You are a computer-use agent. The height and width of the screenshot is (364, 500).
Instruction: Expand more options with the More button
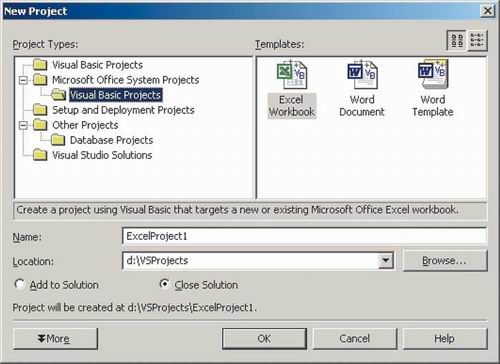tap(55, 339)
